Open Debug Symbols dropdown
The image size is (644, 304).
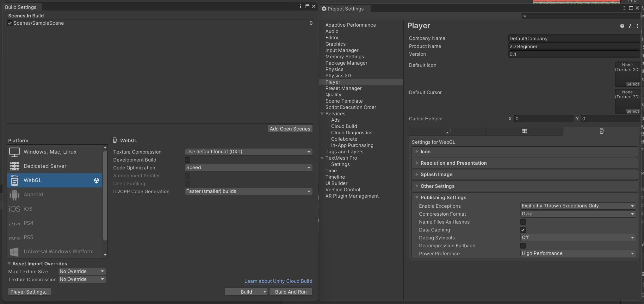578,238
